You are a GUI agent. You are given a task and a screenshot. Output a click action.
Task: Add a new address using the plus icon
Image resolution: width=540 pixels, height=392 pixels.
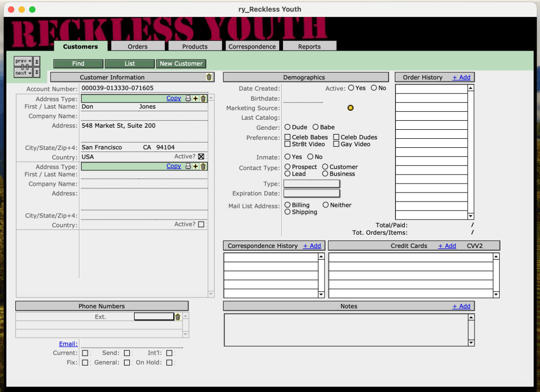pos(195,99)
